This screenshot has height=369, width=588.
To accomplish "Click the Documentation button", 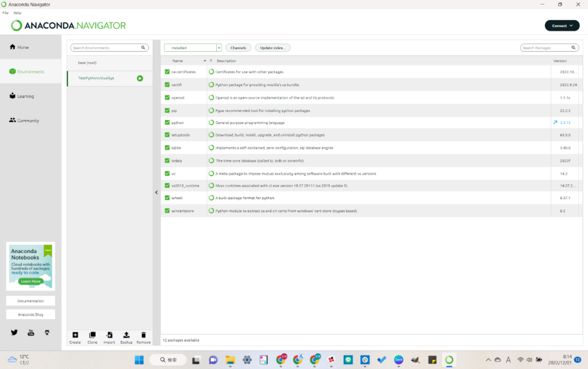I will point(30,301).
